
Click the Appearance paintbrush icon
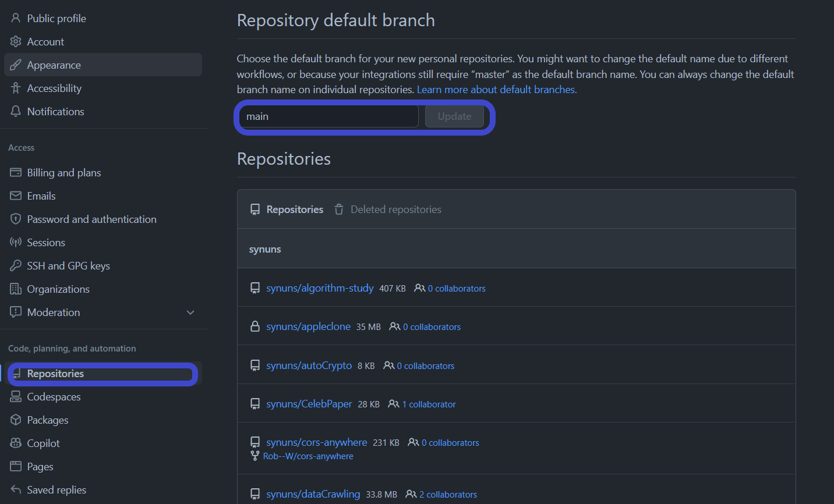tap(16, 65)
